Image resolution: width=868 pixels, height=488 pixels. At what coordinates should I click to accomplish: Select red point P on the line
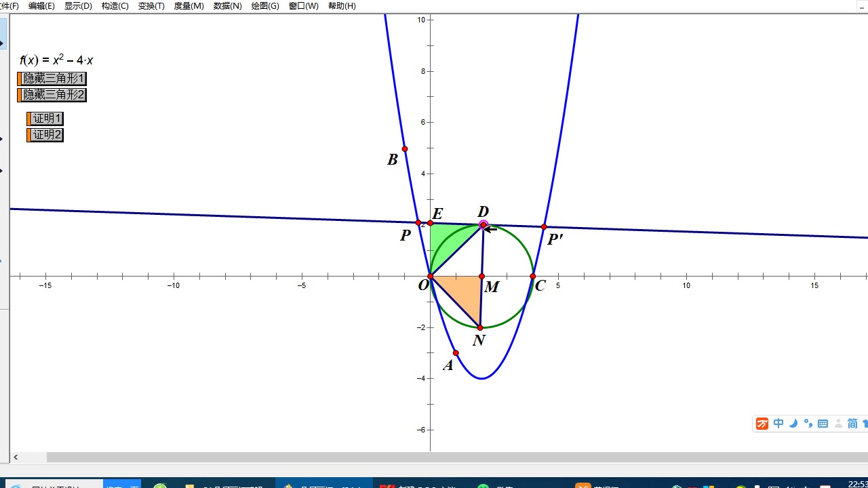(418, 222)
